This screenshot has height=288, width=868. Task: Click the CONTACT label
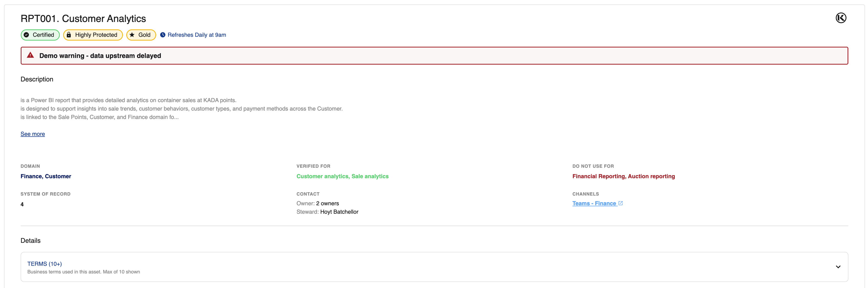click(308, 194)
